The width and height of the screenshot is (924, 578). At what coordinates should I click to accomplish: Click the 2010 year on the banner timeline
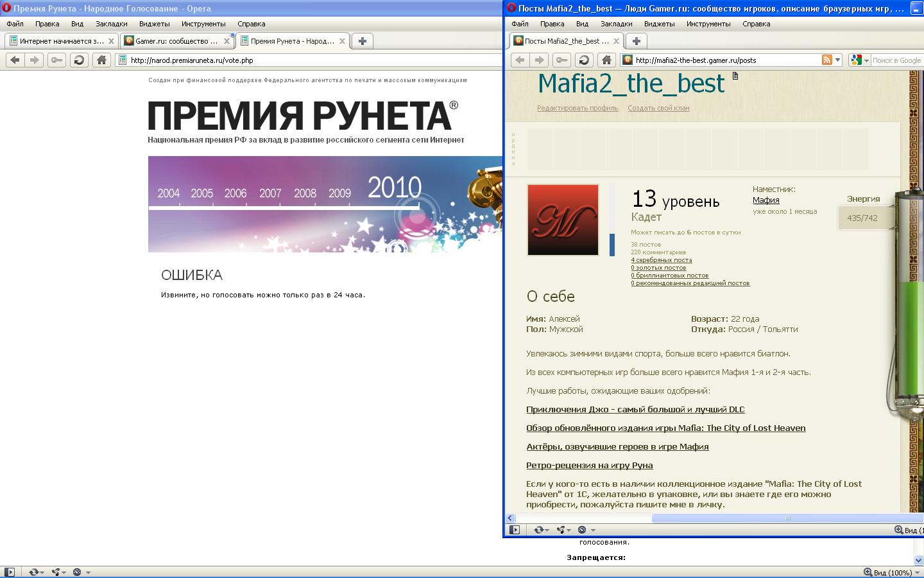pyautogui.click(x=395, y=188)
